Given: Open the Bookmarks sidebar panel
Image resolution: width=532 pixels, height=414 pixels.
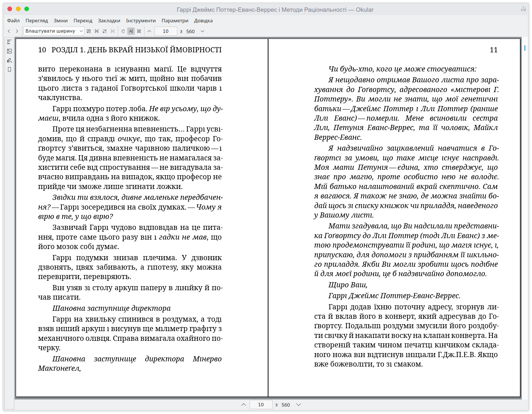Looking at the screenshot, I should click(x=9, y=69).
